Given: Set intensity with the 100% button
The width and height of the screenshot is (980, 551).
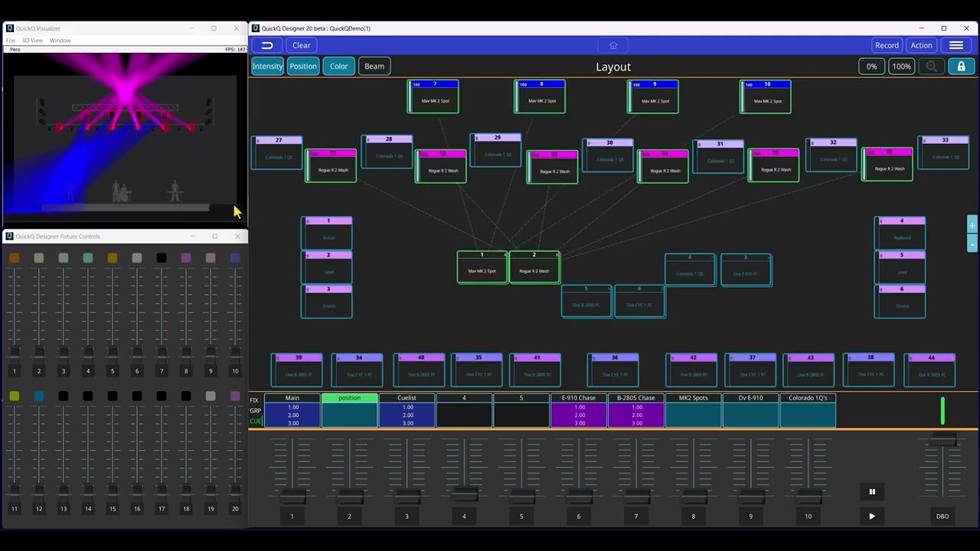Looking at the screenshot, I should (x=901, y=67).
